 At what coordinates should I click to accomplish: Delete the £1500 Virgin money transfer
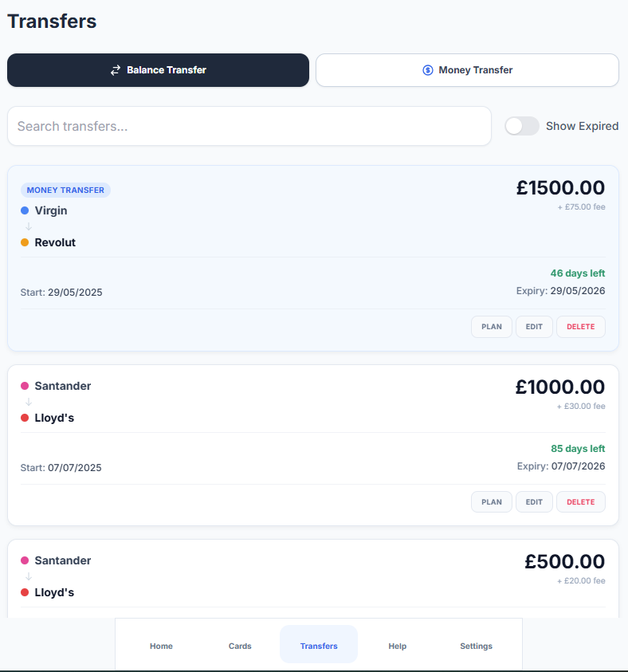coord(580,327)
